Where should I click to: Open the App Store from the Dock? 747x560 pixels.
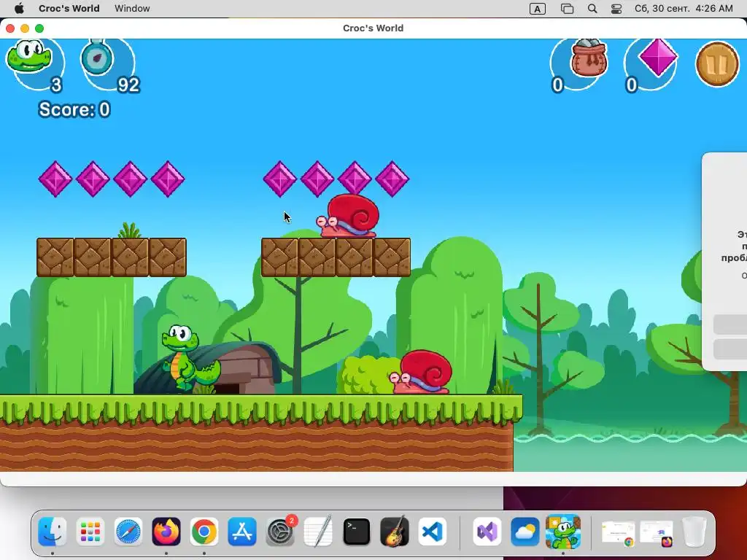click(x=242, y=532)
